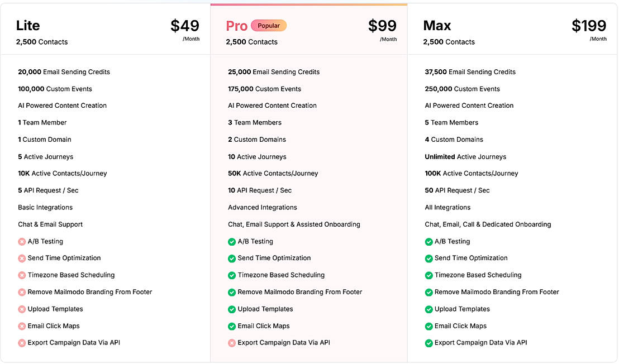The image size is (619, 364).
Task: Click the $199 Max plan price
Action: coord(589,26)
